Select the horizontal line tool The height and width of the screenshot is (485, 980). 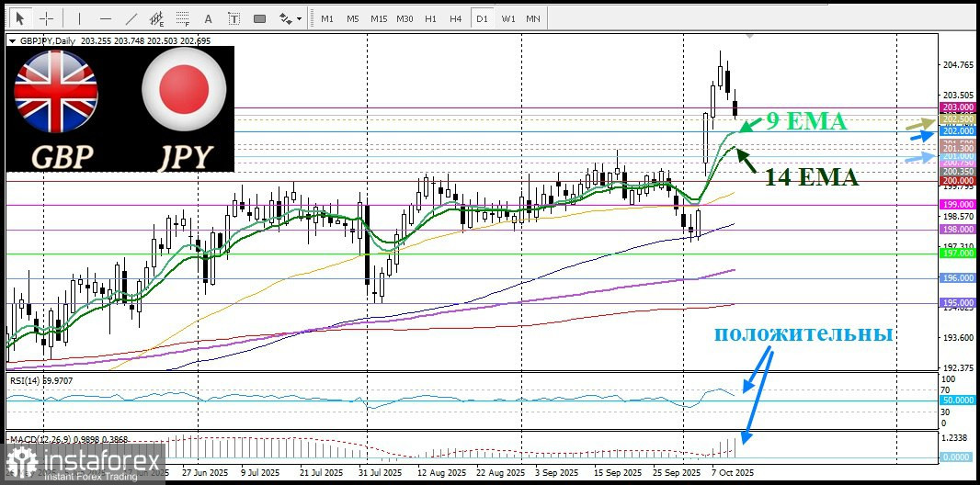click(x=105, y=18)
